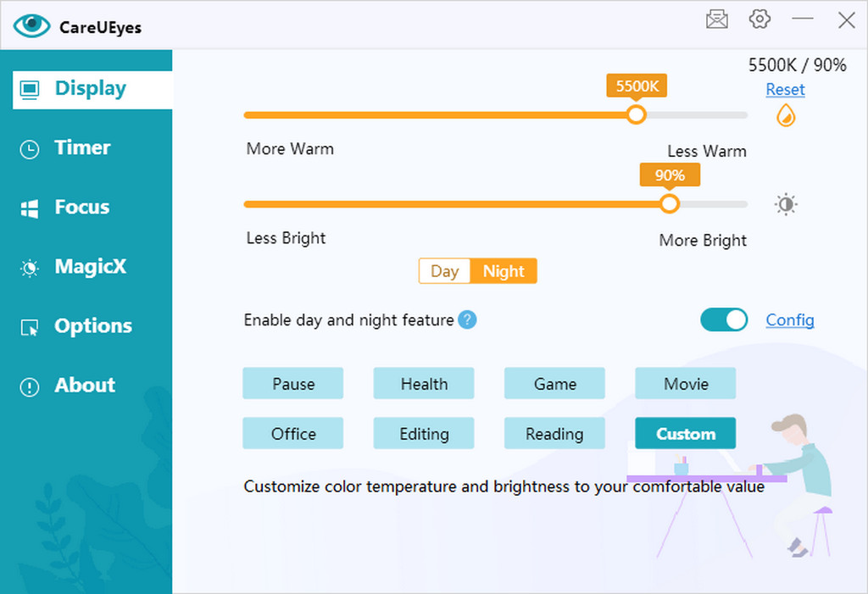The width and height of the screenshot is (868, 594).
Task: Click the brightness sun icon
Action: pos(786,204)
